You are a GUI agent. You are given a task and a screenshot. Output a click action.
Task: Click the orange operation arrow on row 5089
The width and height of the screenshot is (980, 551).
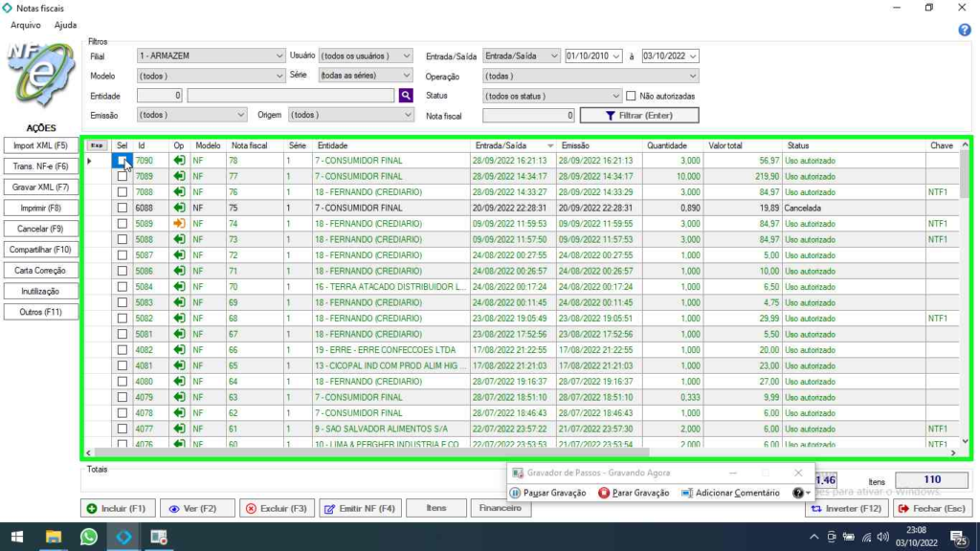(179, 224)
